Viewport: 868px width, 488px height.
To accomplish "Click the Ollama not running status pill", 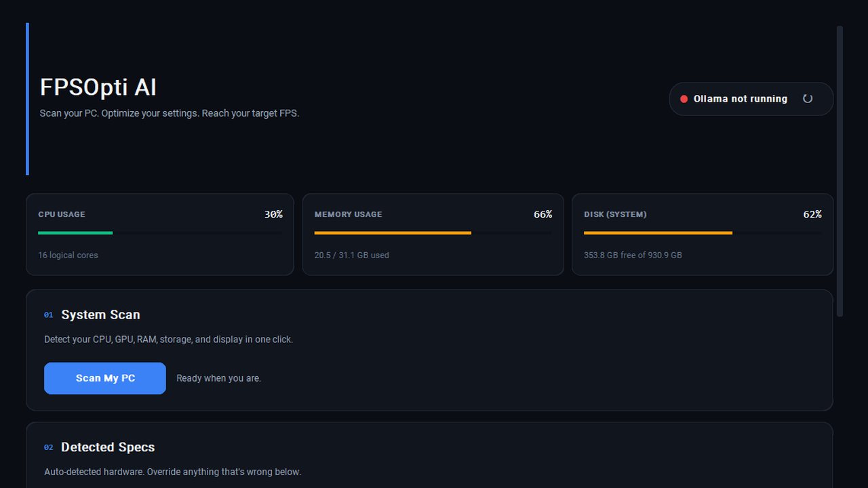I will pos(751,99).
